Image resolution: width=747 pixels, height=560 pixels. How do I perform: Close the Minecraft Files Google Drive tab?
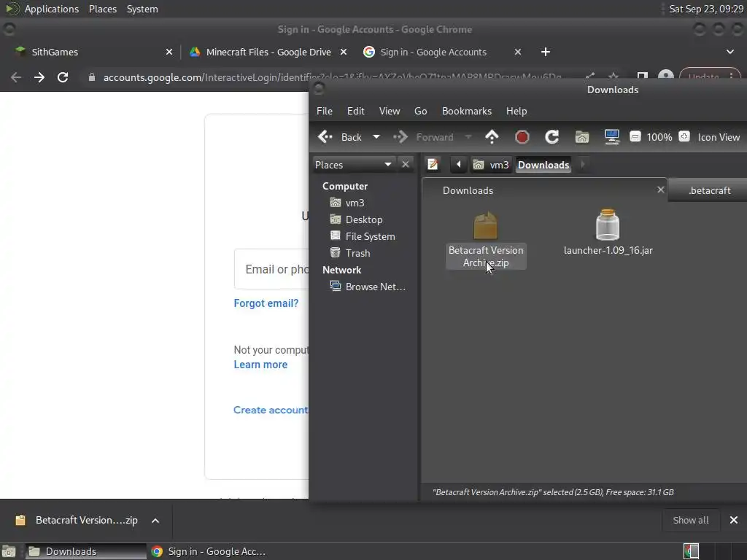[344, 52]
